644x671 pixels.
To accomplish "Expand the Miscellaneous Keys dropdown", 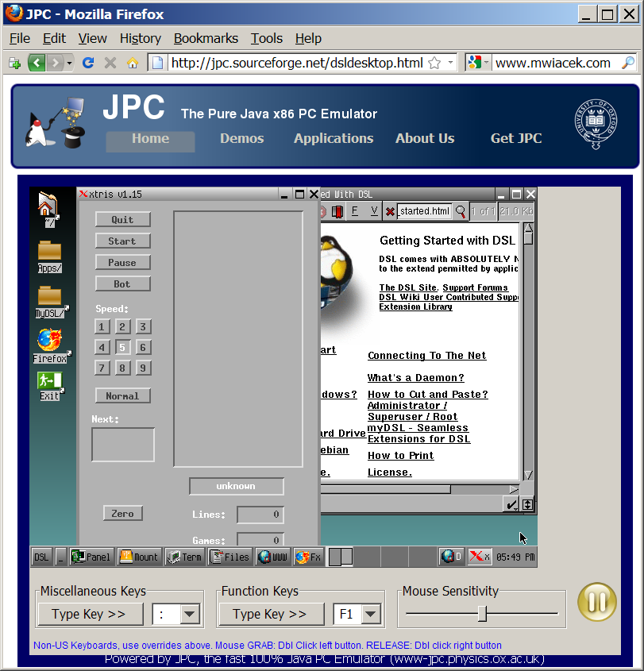I will click(x=189, y=614).
